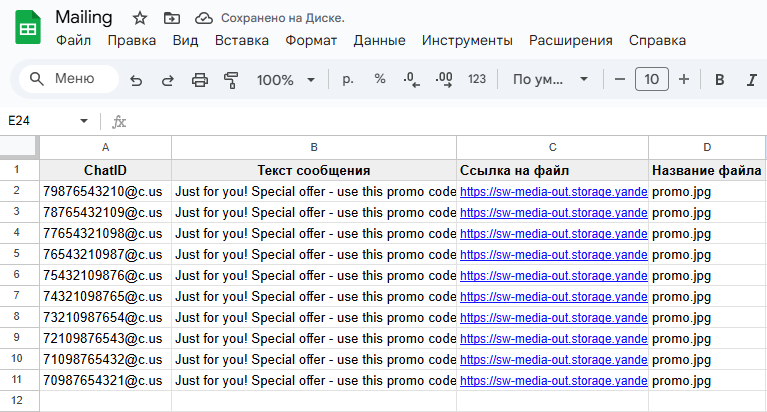767x412 pixels.
Task: Select the paint format tool
Action: pos(232,79)
